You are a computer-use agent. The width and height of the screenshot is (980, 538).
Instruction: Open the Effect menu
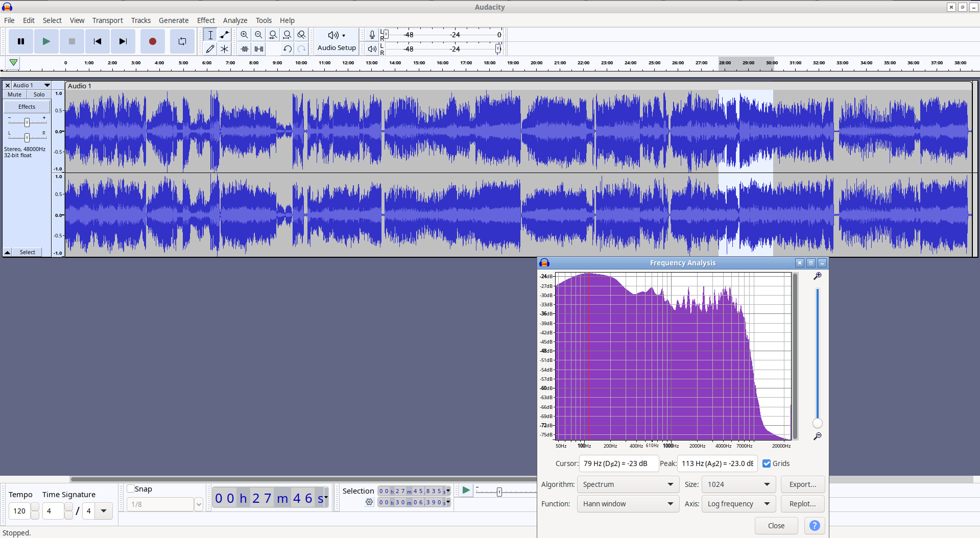point(206,20)
